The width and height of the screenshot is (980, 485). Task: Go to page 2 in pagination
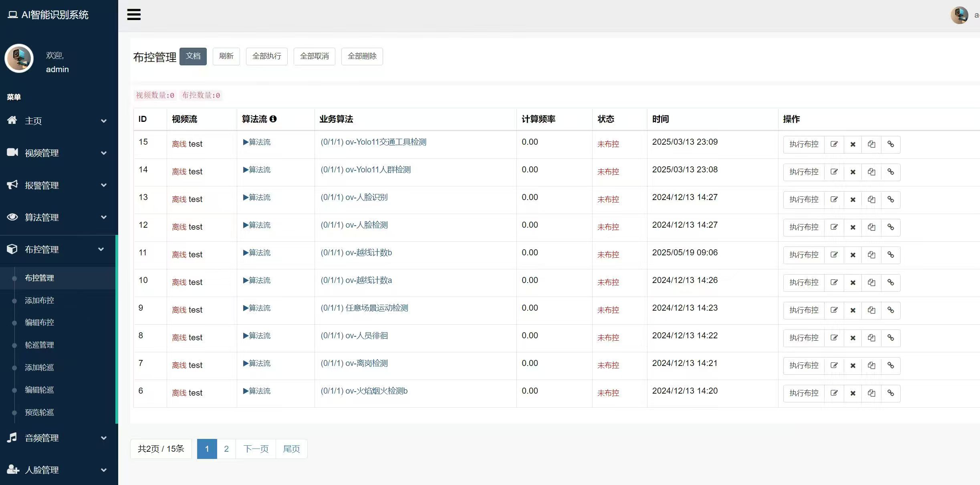pyautogui.click(x=226, y=449)
